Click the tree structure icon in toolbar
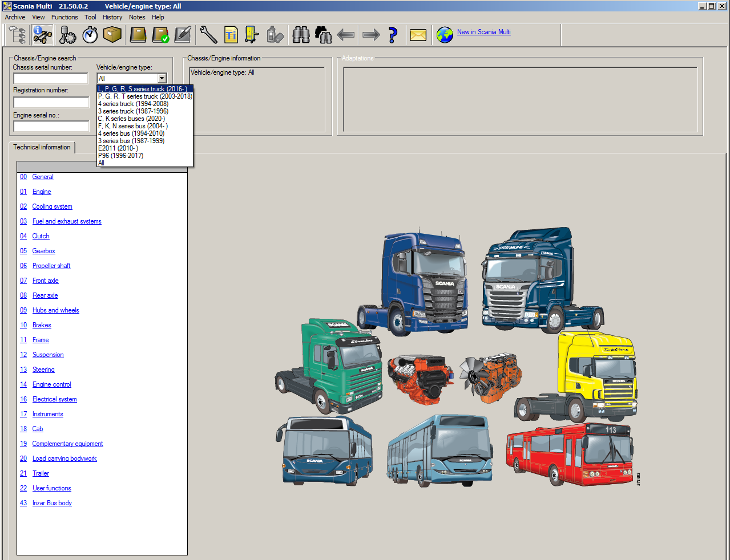 pos(17,35)
